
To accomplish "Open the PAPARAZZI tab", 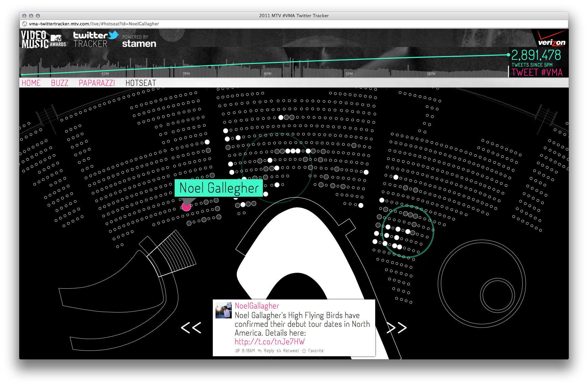I will pos(97,83).
